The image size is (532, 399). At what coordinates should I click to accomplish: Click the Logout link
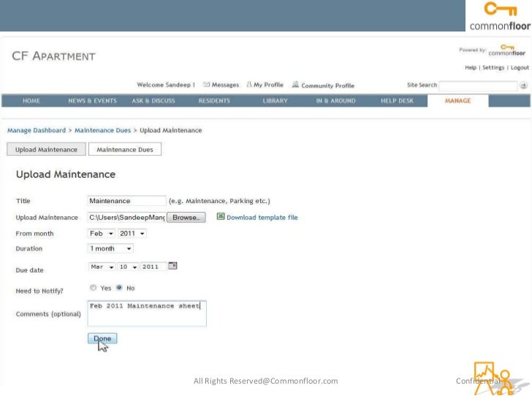tap(520, 67)
